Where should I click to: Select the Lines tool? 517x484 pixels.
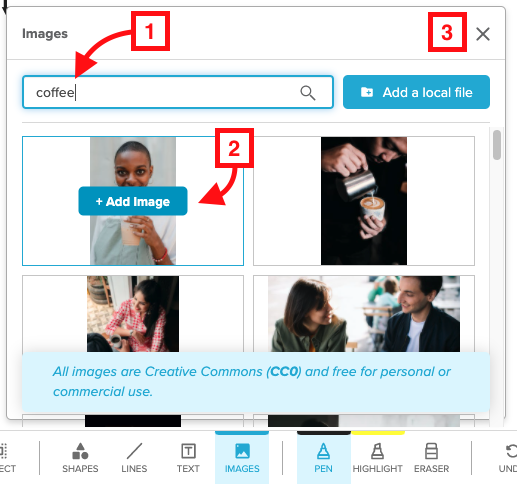coord(134,458)
